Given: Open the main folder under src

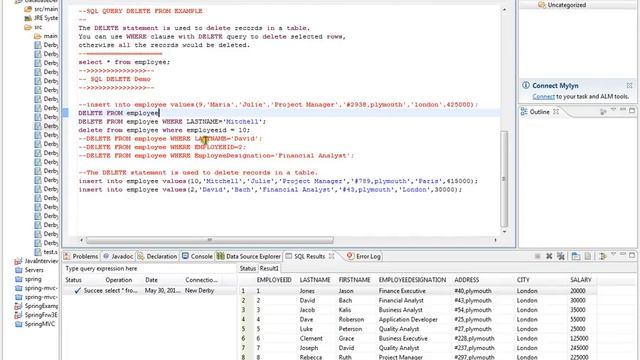Looking at the screenshot, I should click(x=45, y=36).
